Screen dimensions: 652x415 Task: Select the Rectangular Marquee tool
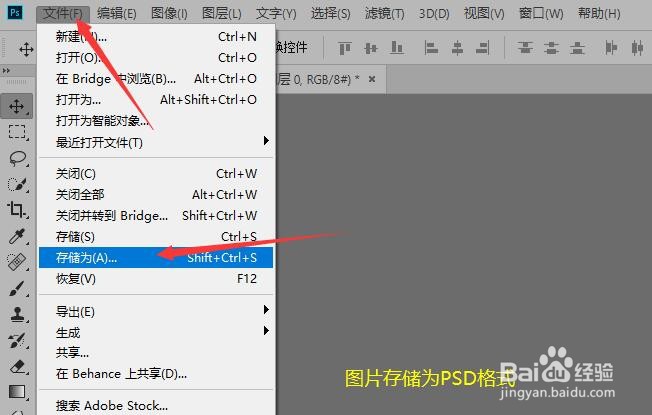click(17, 132)
